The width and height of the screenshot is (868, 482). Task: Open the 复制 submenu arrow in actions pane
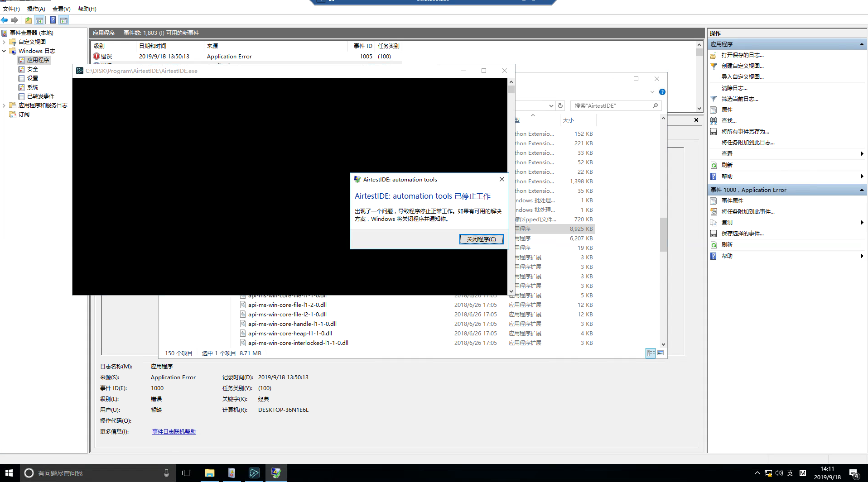click(862, 223)
